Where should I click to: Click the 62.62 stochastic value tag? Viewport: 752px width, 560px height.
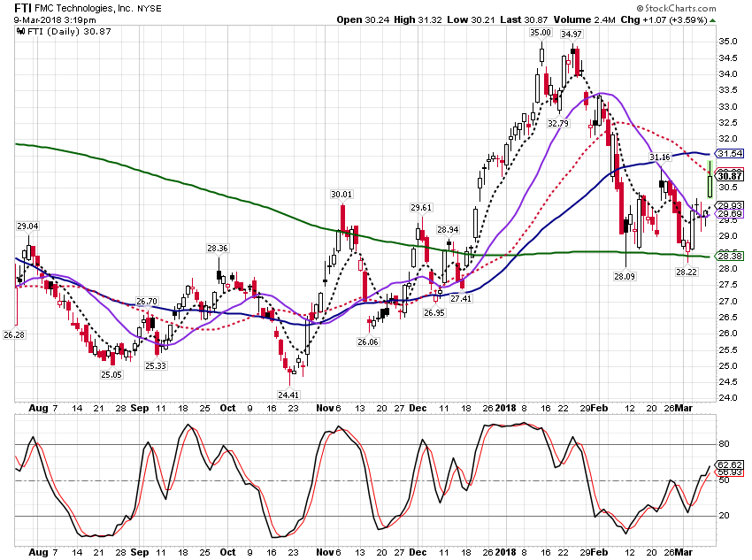730,464
